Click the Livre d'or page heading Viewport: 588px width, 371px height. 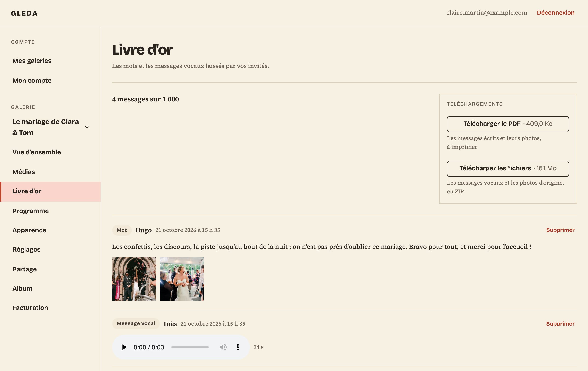tap(142, 50)
